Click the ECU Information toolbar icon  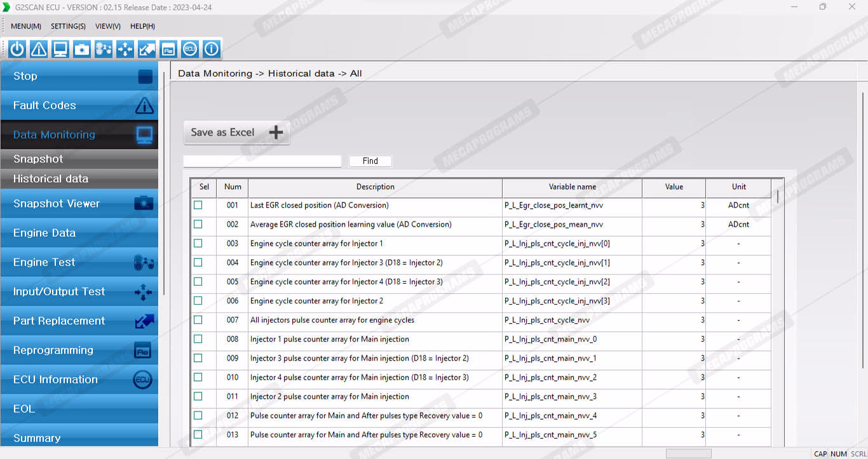coord(190,49)
